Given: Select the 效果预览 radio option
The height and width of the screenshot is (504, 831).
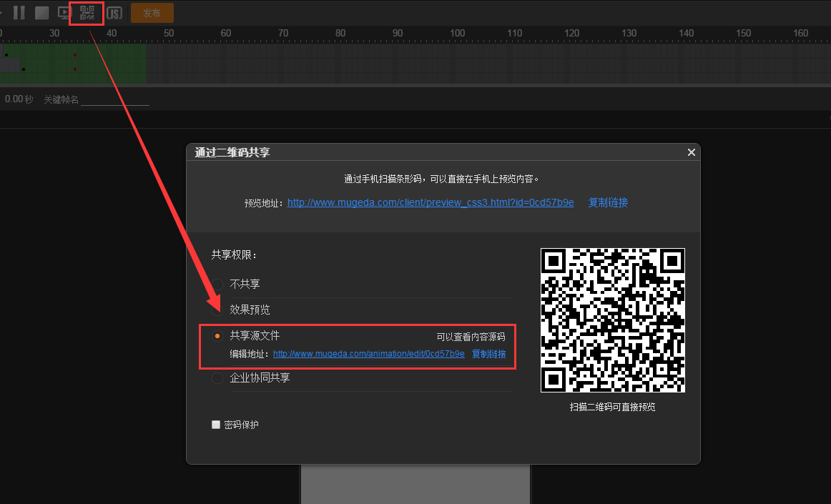Looking at the screenshot, I should 217,310.
